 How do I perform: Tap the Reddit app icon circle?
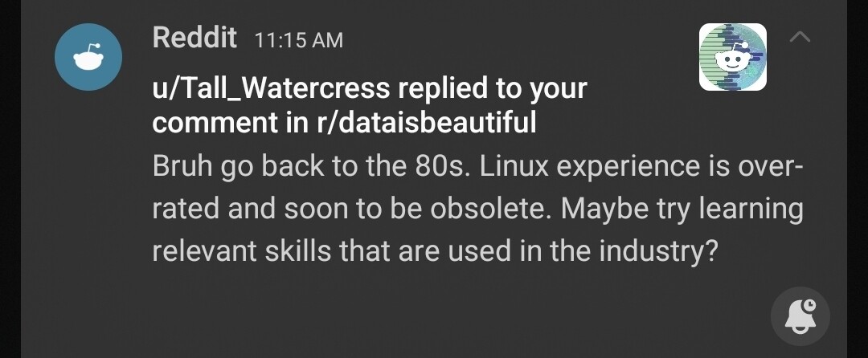[88, 57]
